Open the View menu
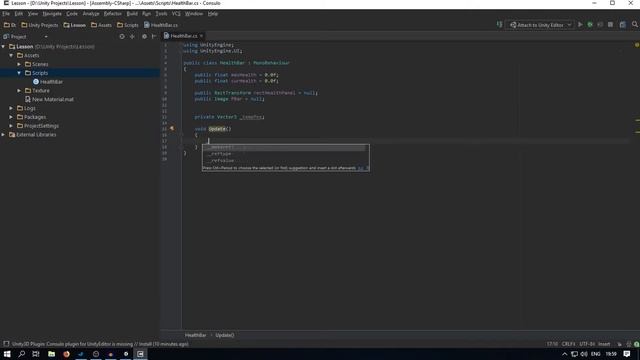 (x=33, y=13)
